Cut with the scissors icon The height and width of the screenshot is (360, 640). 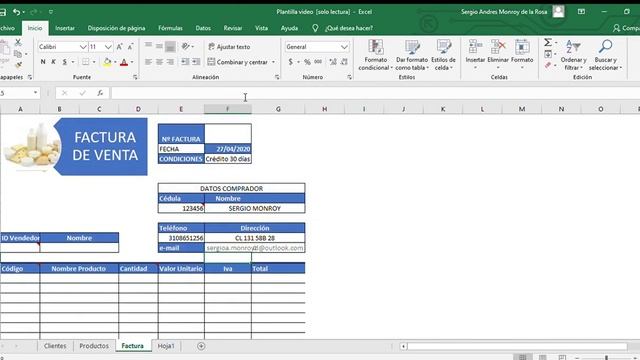click(18, 42)
